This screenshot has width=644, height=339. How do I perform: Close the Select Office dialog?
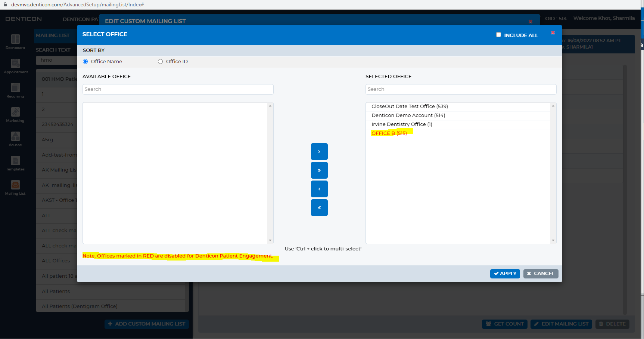[553, 33]
